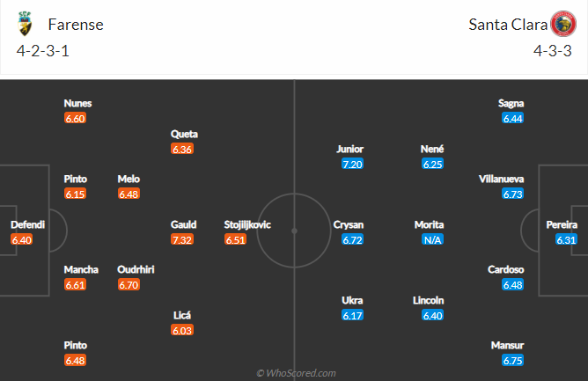This screenshot has width=588, height=381.
Task: Select Nunes's 6.60 rating badge
Action: [x=75, y=119]
